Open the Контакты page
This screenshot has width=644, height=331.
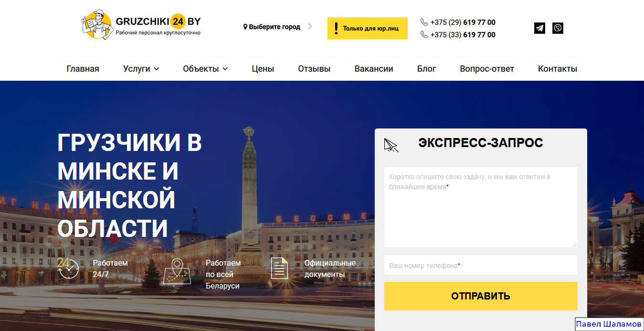click(558, 69)
